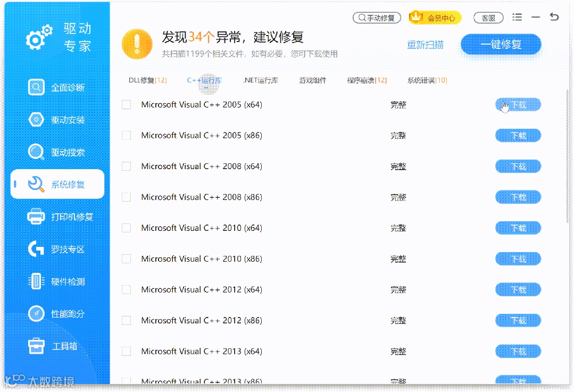Viewport: 574px width, 392px height.
Task: Check the box for Visual C++ 2005 (x86)
Action: [x=126, y=136]
